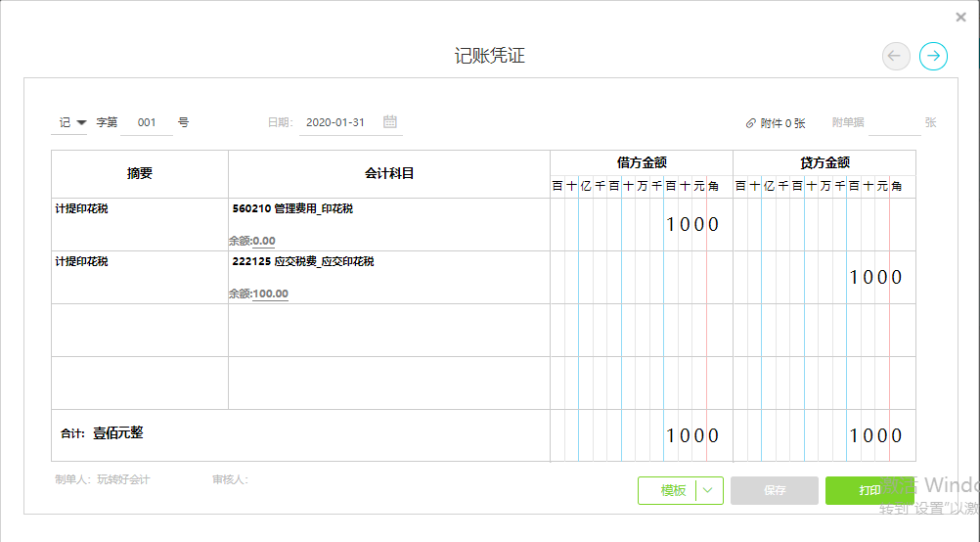Select the 222125 应交税费_应交印花税 account cell
Image resolution: width=980 pixels, height=542 pixels.
pyautogui.click(x=388, y=278)
